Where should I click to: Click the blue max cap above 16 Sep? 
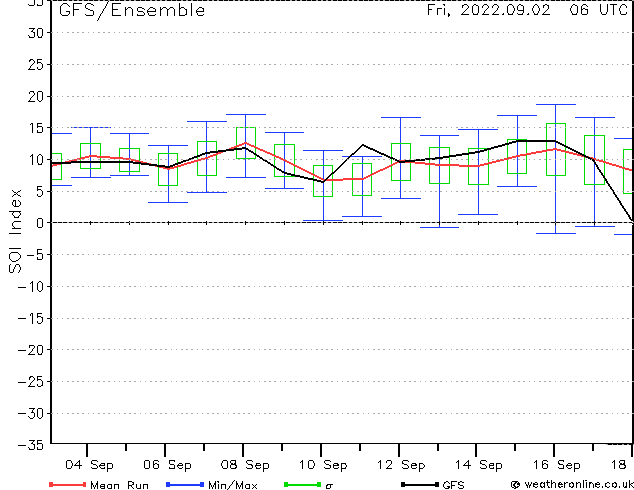(556, 104)
